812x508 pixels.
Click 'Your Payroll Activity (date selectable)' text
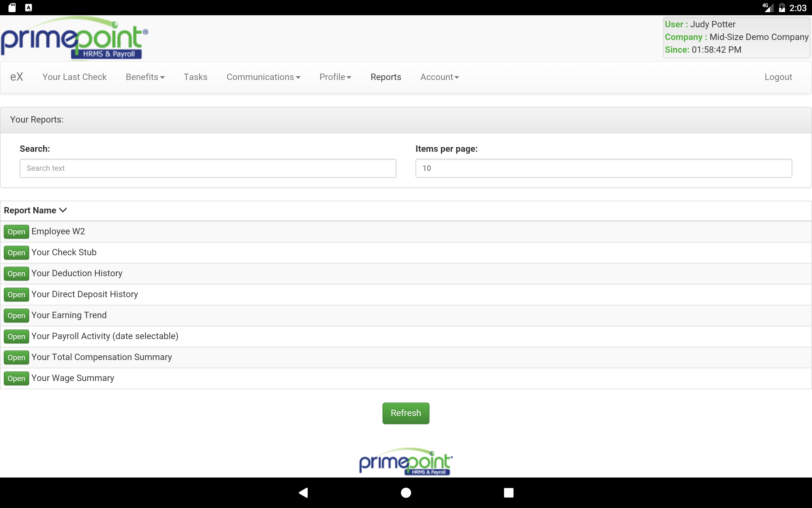[105, 336]
